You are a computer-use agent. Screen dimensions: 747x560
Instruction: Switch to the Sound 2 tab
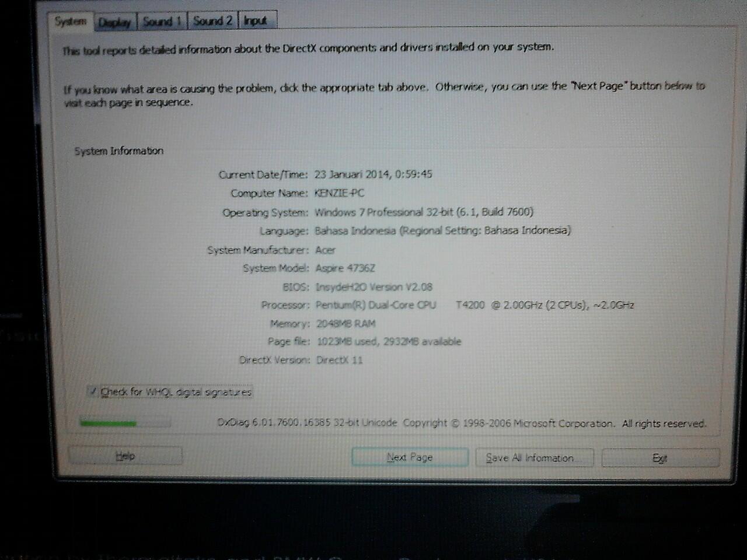212,21
